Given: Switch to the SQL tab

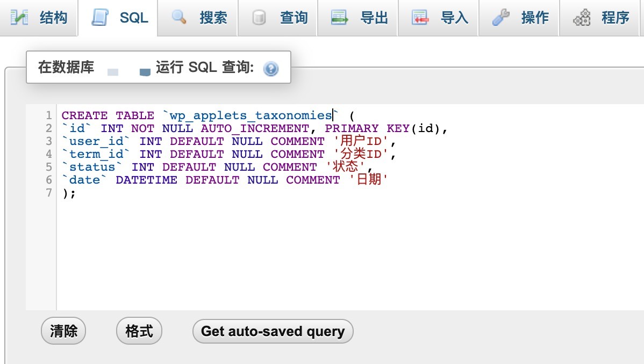Looking at the screenshot, I should (x=118, y=18).
